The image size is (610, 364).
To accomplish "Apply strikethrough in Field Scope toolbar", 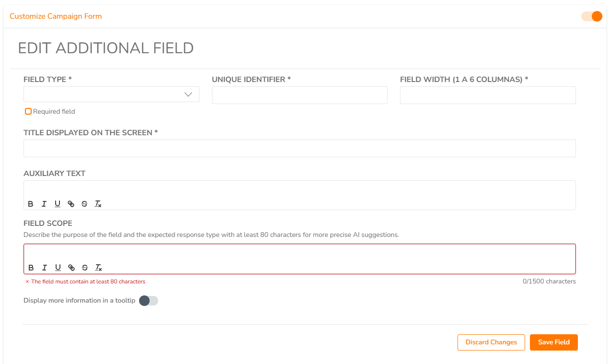I will click(x=85, y=268).
